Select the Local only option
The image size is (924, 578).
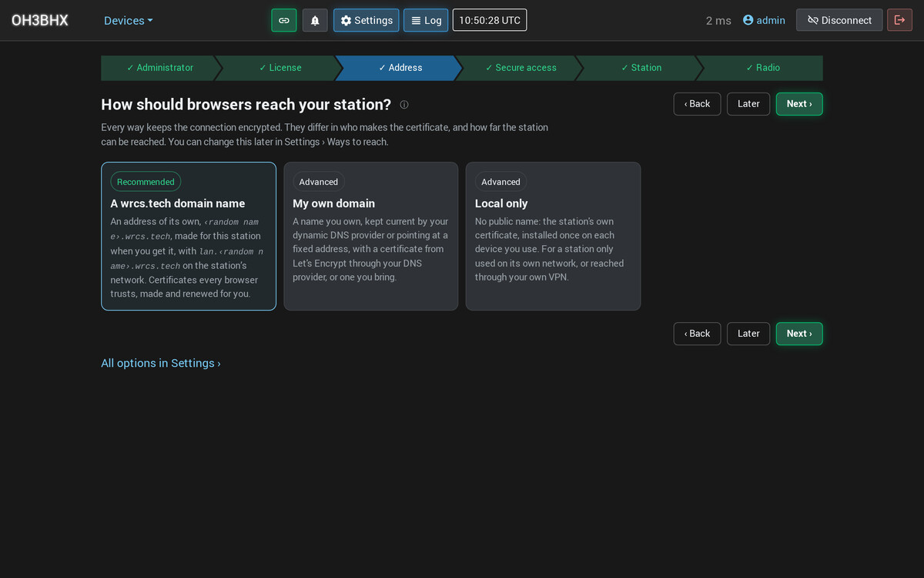point(553,236)
